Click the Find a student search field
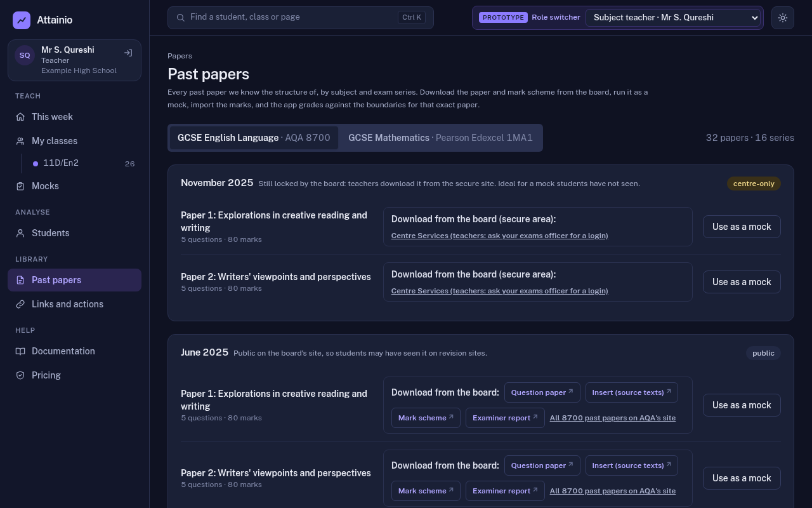This screenshot has width=812, height=508. pyautogui.click(x=301, y=18)
